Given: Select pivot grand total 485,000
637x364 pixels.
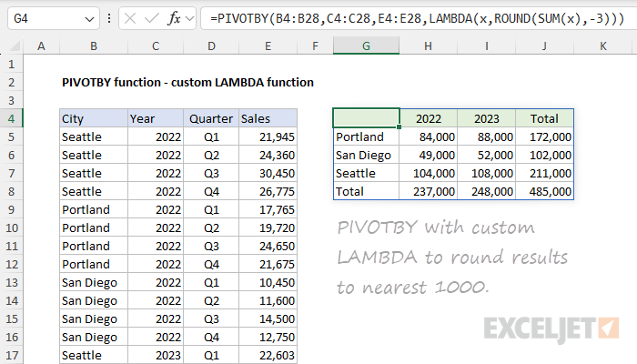Looking at the screenshot, I should point(544,191).
